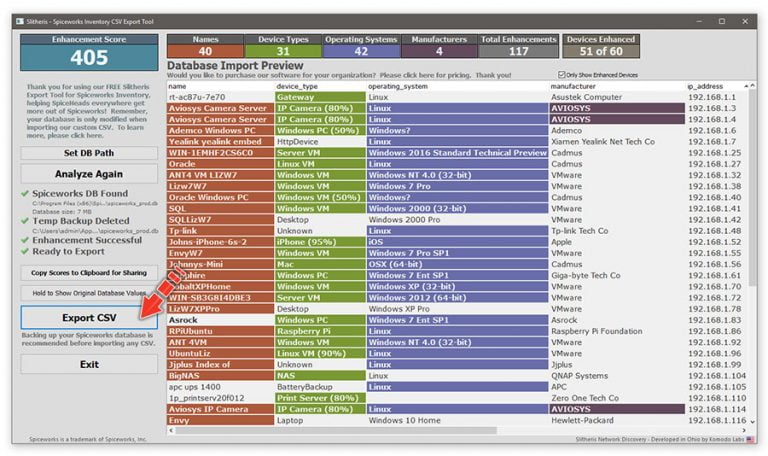Click the horizontal scrollbar thumb
Image resolution: width=768 pixels, height=456 pixels.
point(336,431)
